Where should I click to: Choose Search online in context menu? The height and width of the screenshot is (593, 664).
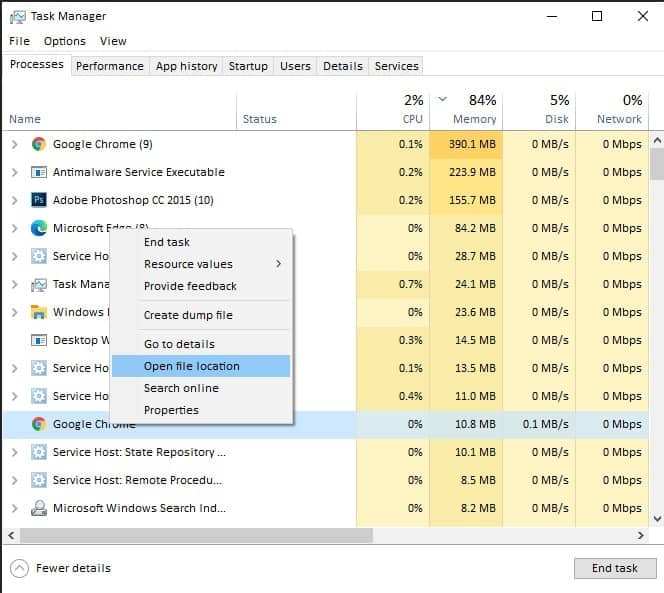pos(201,388)
